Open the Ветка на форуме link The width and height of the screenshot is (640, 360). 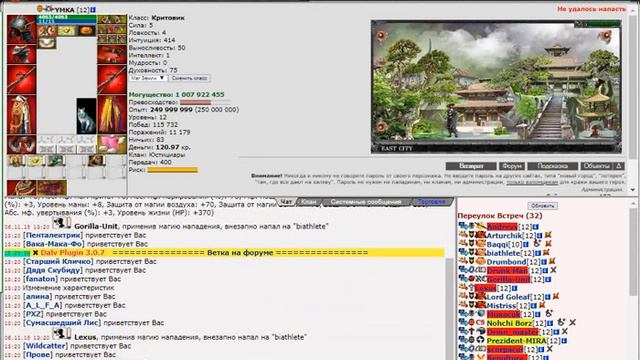click(x=240, y=253)
